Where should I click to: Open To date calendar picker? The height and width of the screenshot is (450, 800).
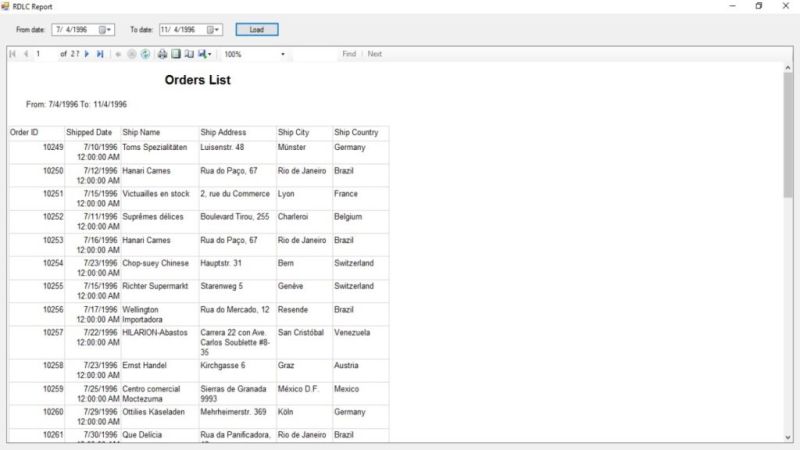click(x=213, y=30)
